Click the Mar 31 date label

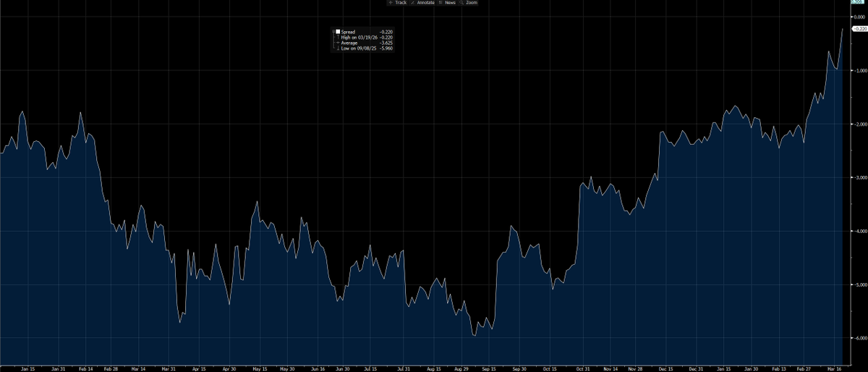pyautogui.click(x=169, y=368)
